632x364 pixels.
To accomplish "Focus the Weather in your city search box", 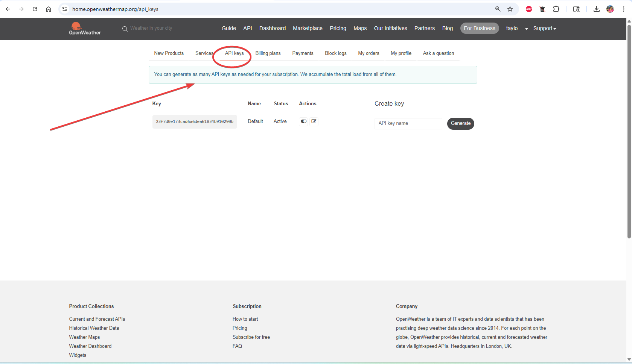I will 151,28.
